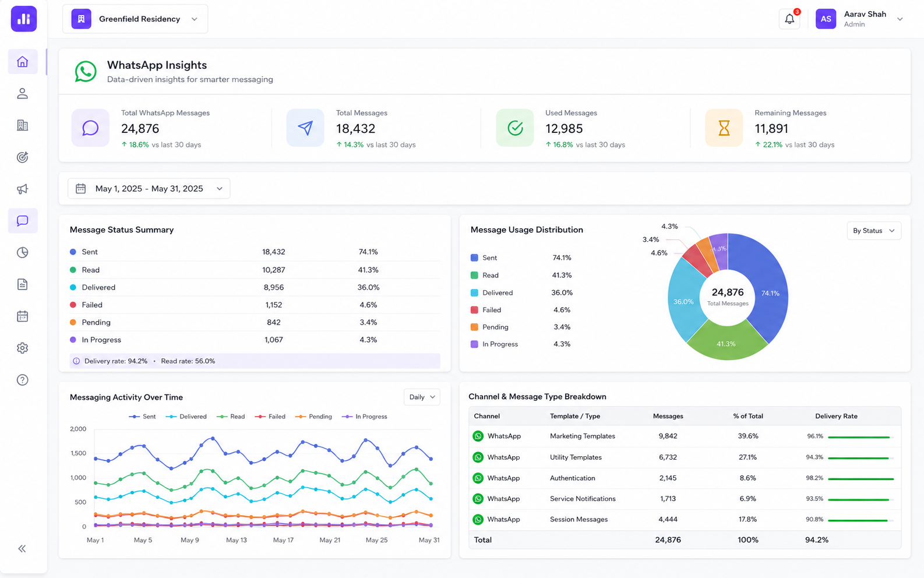This screenshot has height=578, width=924.
Task: Expand the Aarav Shah account menu chevron
Action: tap(900, 19)
